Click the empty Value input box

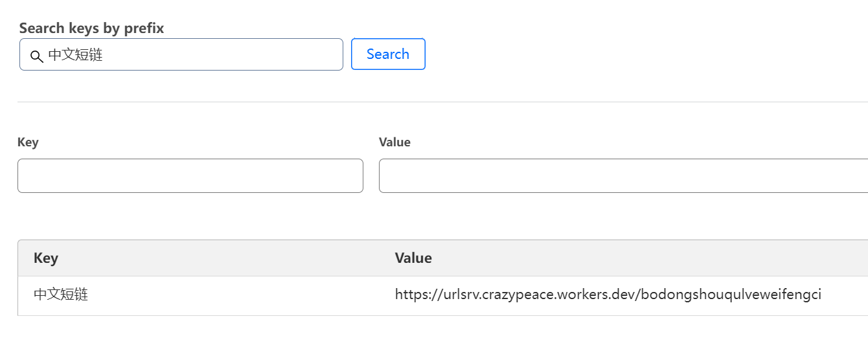[x=622, y=175]
